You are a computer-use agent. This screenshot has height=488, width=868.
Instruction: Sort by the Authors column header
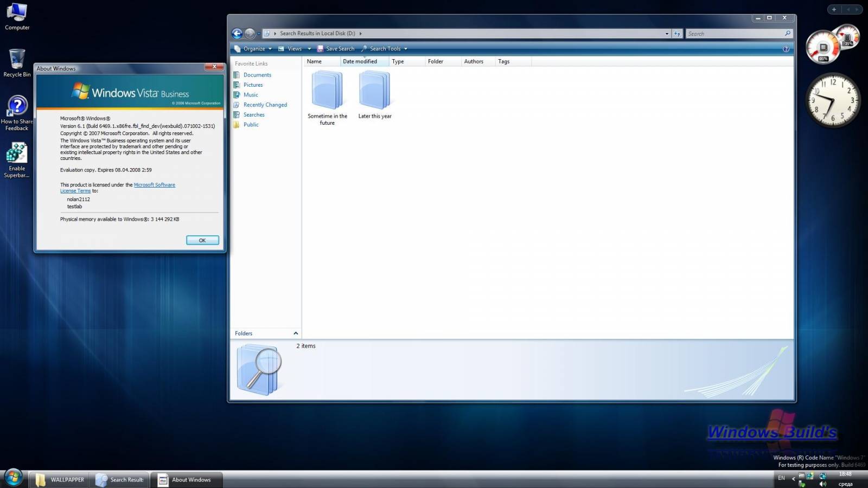[477, 61]
